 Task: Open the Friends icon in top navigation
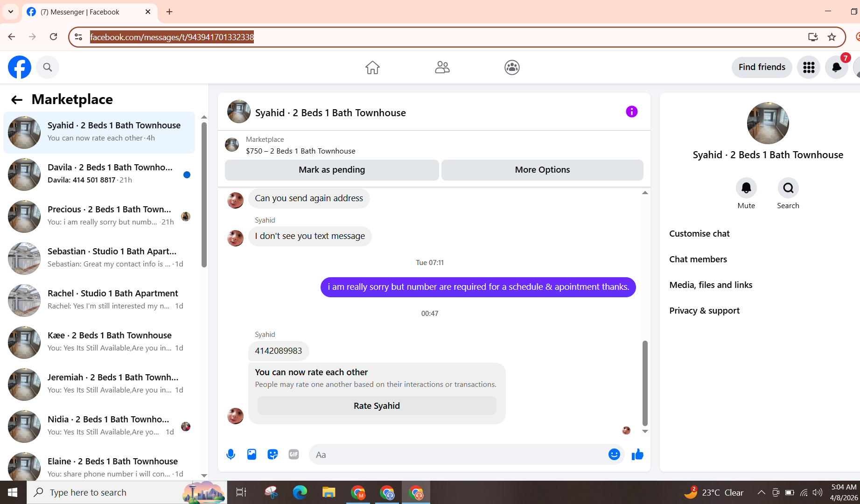[442, 67]
